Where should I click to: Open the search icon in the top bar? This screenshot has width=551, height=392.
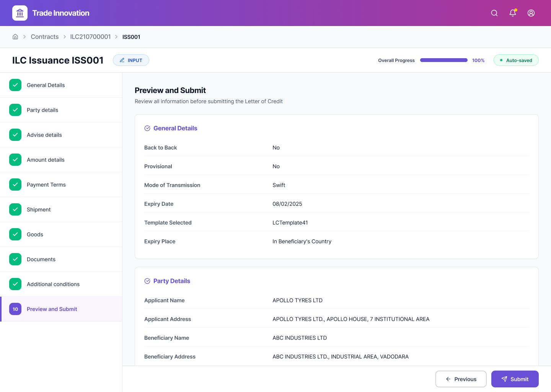point(494,13)
